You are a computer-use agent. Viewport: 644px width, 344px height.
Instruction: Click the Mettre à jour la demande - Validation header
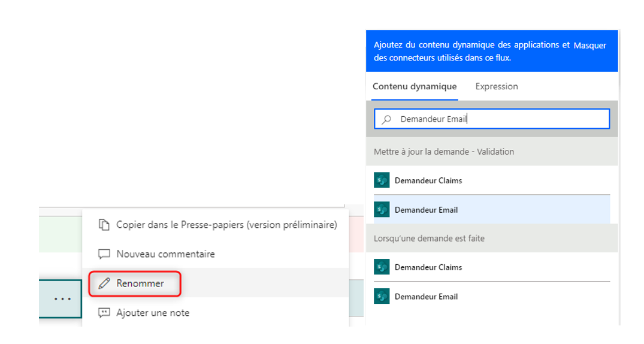(x=492, y=152)
